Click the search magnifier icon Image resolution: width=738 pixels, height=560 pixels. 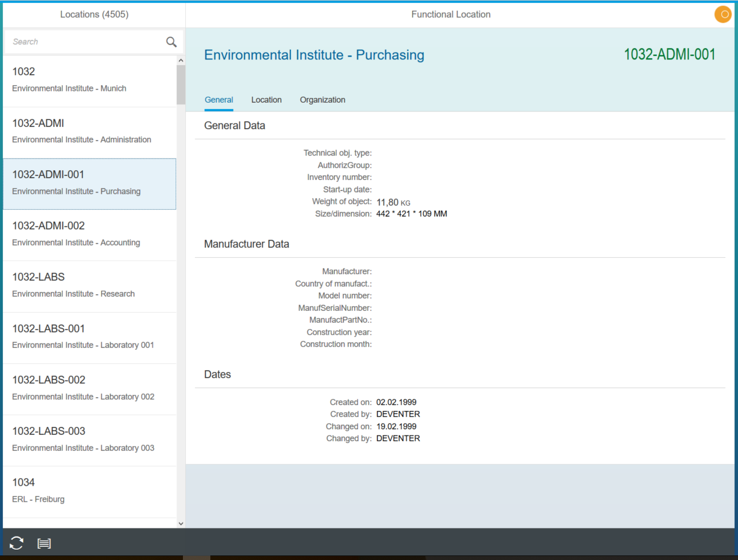171,42
